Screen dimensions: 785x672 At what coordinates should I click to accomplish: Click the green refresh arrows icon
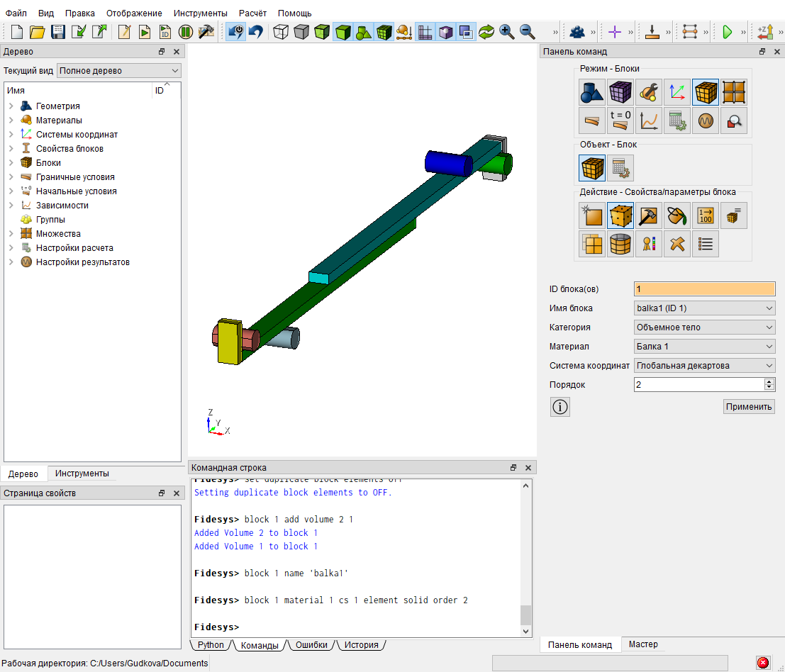(x=486, y=32)
